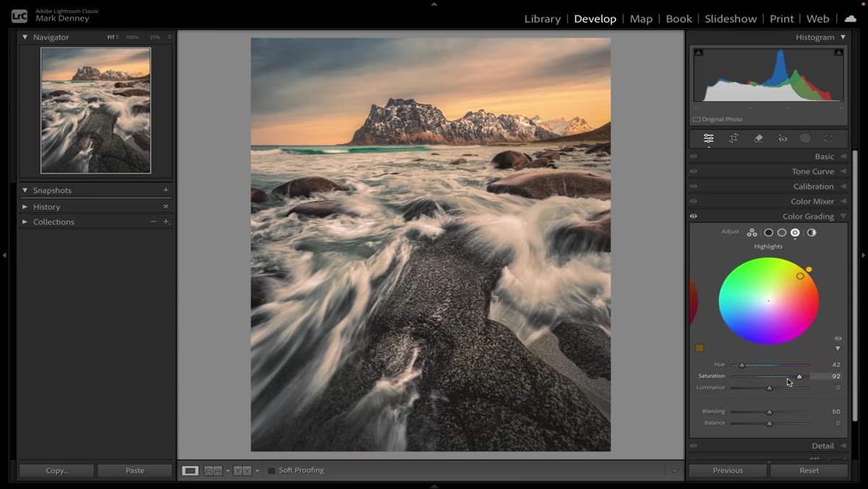Image resolution: width=868 pixels, height=489 pixels.
Task: Expand the Color Mixer panel
Action: [843, 201]
